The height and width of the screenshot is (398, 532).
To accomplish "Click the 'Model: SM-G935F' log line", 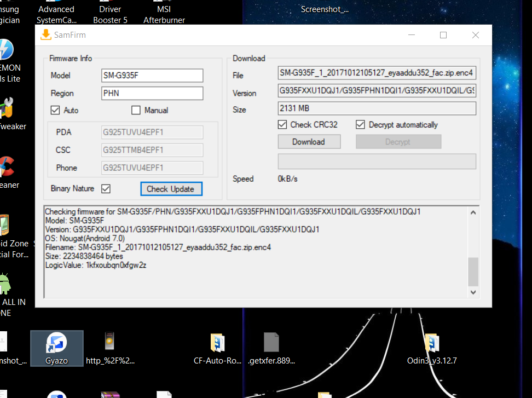I will 74,221.
